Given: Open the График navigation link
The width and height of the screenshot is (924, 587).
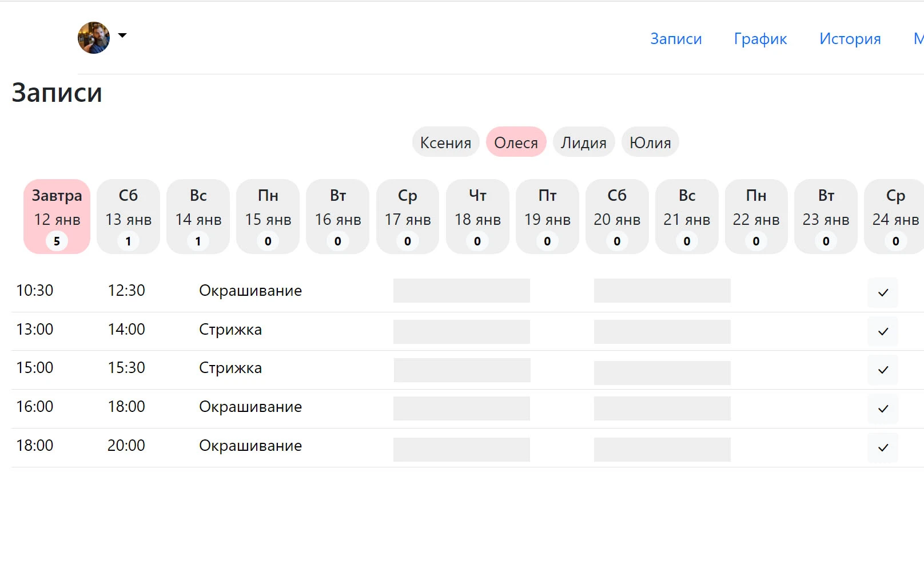Looking at the screenshot, I should click(760, 38).
